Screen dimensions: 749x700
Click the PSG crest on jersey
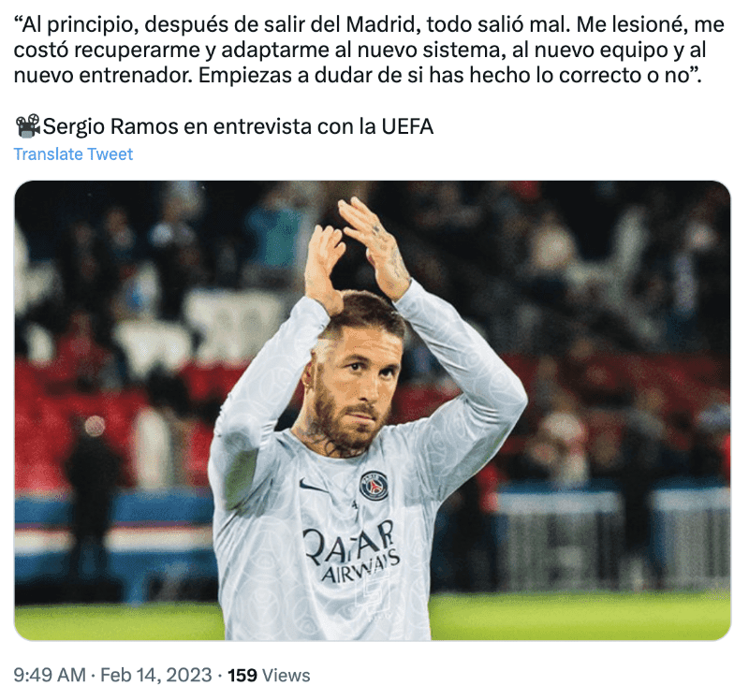374,485
